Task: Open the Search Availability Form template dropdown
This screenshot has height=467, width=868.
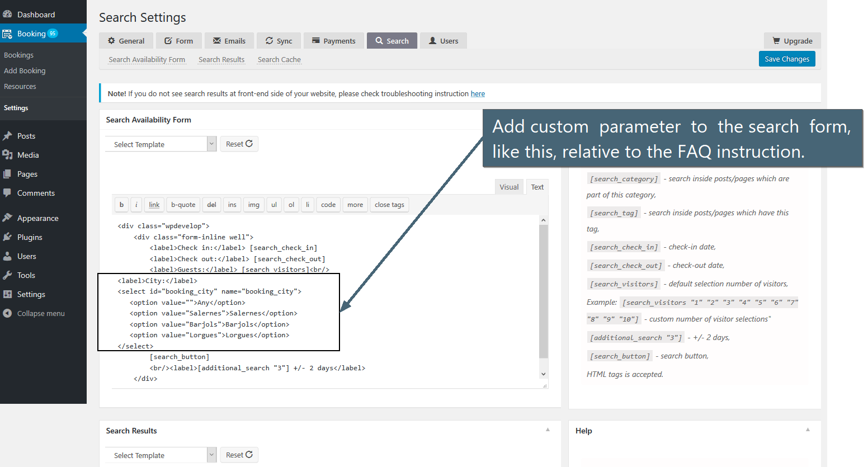Action: click(161, 144)
